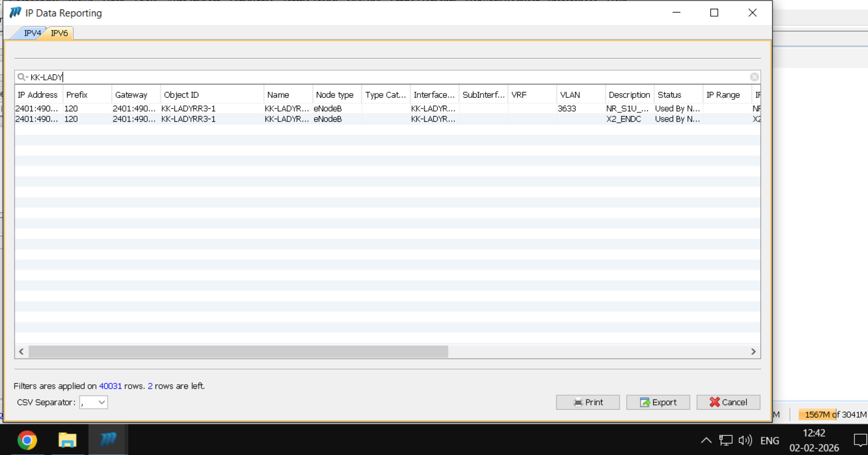Open the CSV Separator dropdown
868x455 pixels.
[94, 402]
